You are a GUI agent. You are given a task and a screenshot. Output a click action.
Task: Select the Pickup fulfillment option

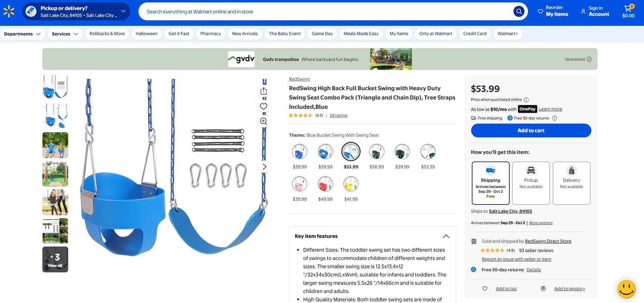click(531, 183)
